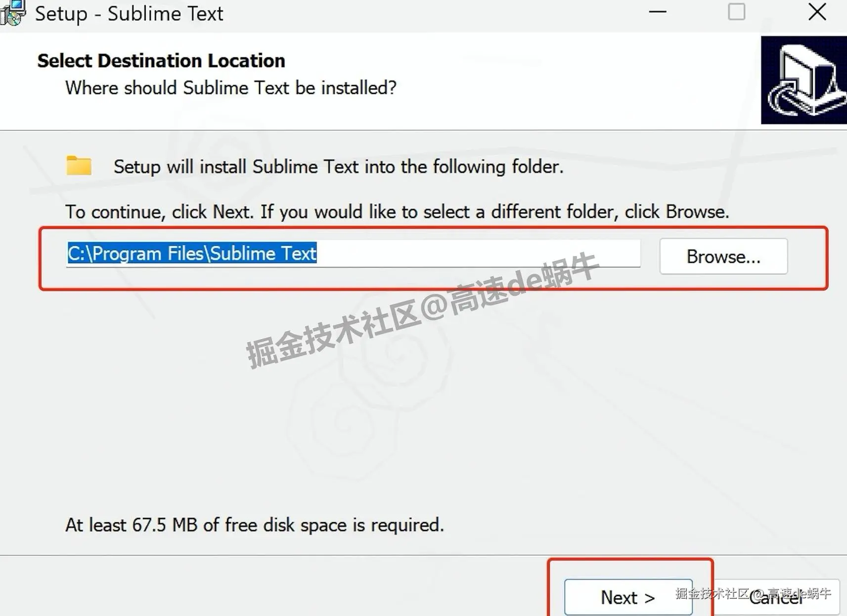Click the install wizard computer graphic
The height and width of the screenshot is (616, 847).
pyautogui.click(x=802, y=82)
